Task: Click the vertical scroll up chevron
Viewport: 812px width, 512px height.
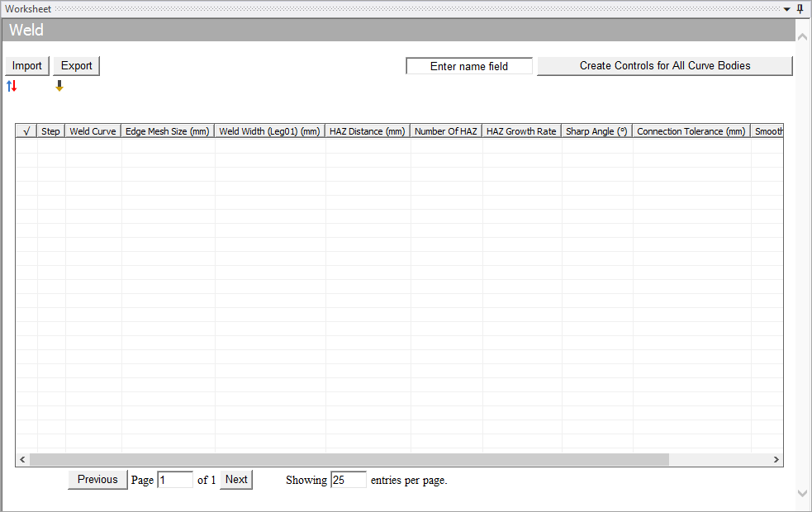Action: pyautogui.click(x=802, y=37)
